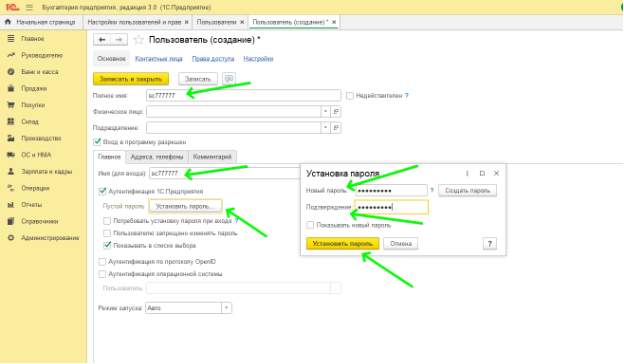The image size is (624, 364).
Task: Open more options in password dialog
Action: coord(467,173)
